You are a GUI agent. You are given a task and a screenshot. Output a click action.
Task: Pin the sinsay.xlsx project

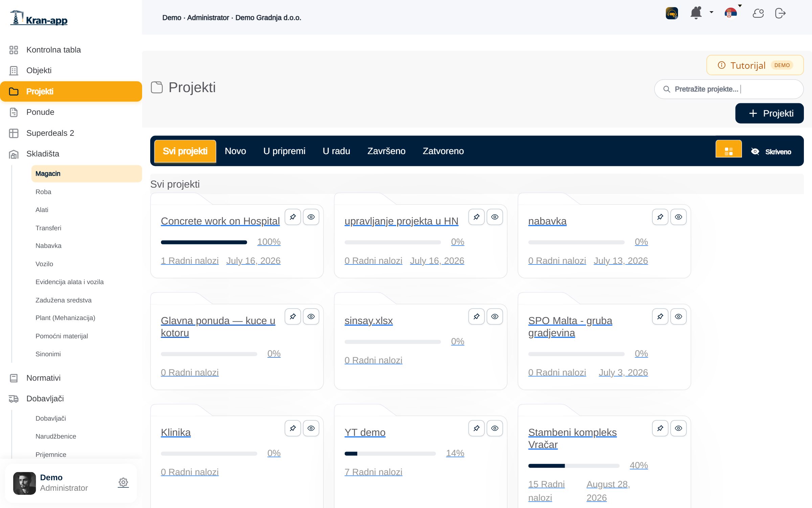coord(476,316)
